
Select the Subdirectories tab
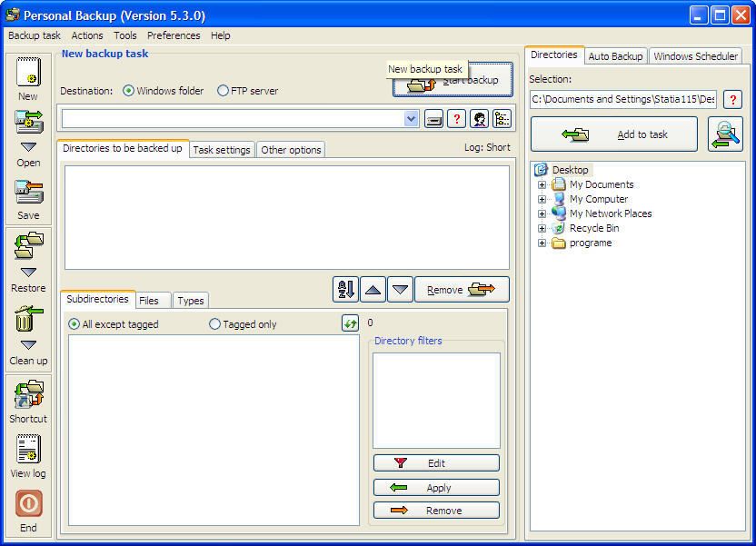[98, 299]
